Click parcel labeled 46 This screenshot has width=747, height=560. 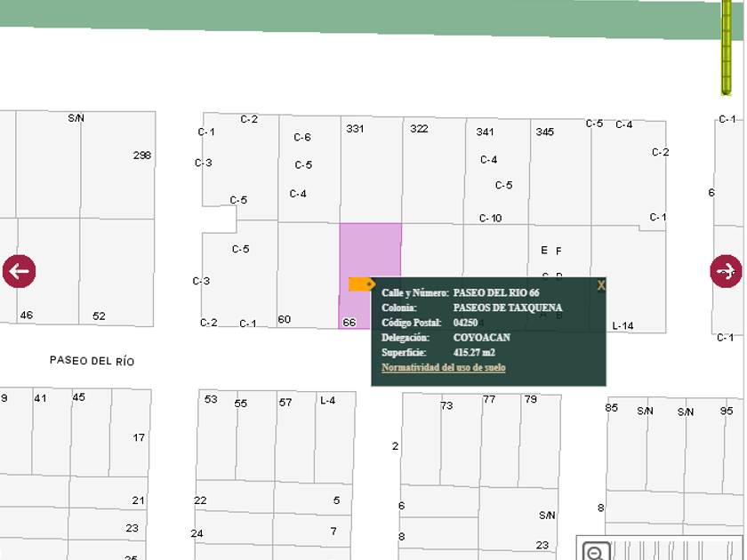pyautogui.click(x=27, y=316)
